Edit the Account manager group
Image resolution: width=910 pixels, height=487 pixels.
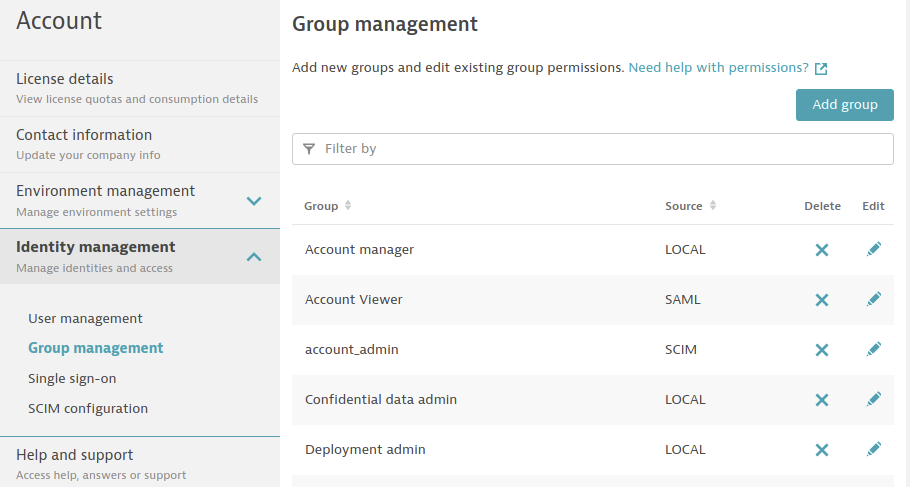(x=873, y=249)
